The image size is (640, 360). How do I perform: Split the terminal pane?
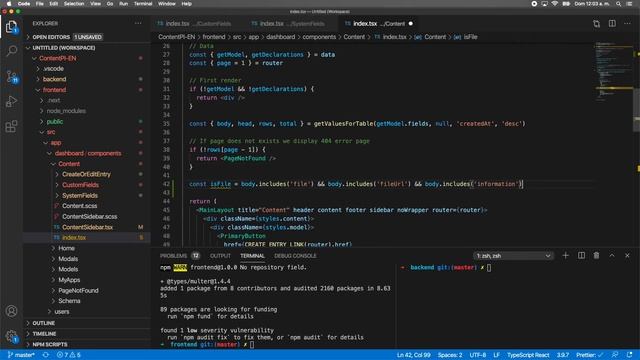[x=581, y=256]
